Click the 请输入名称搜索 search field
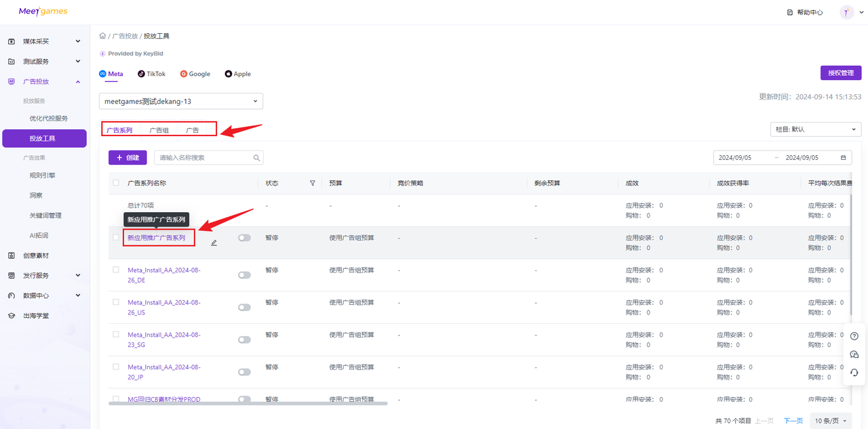The image size is (868, 429). pos(209,158)
